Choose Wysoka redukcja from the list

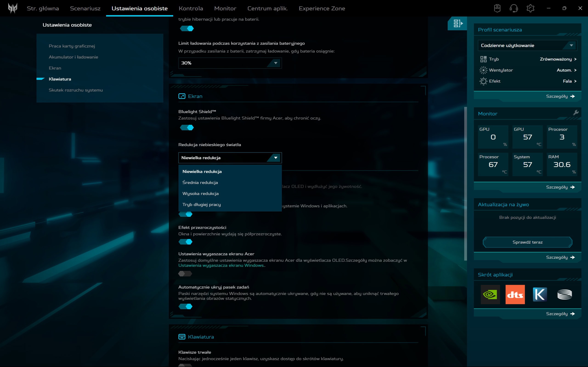201,193
